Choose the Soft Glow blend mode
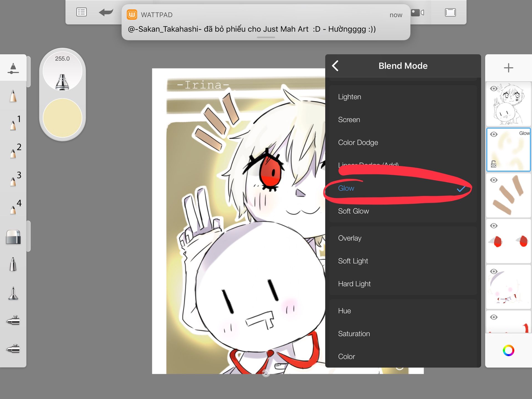Viewport: 532px width, 399px height. pyautogui.click(x=353, y=211)
